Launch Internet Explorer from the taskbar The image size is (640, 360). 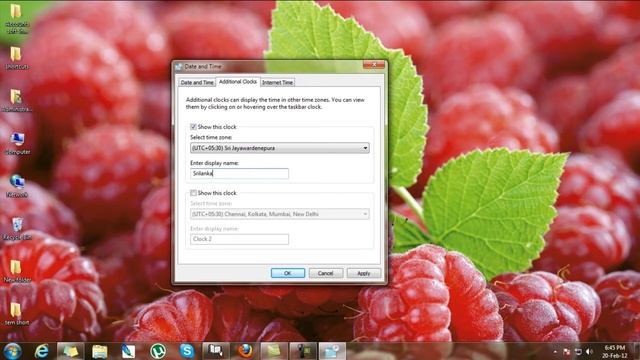point(41,351)
